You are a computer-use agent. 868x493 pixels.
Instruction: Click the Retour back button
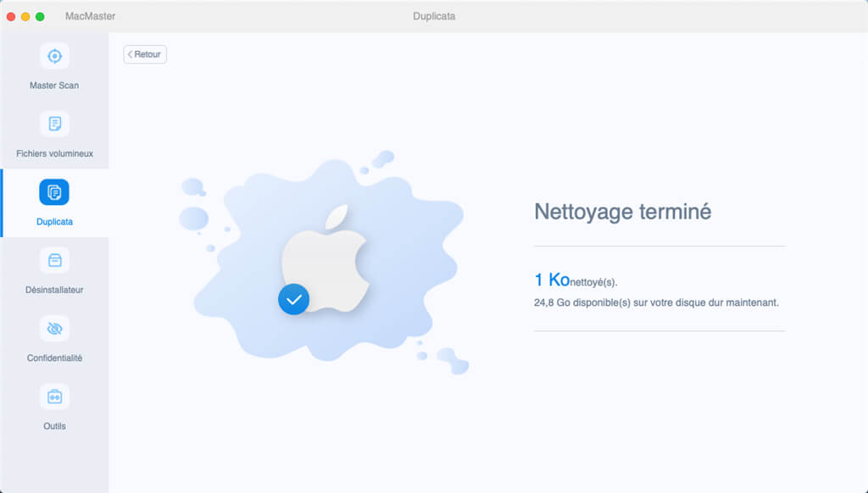coord(145,54)
